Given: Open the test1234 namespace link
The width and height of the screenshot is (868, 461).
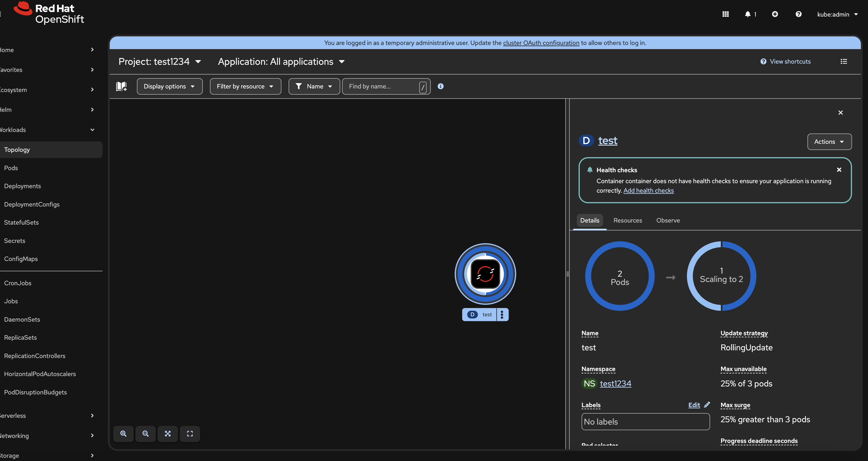Looking at the screenshot, I should (615, 384).
